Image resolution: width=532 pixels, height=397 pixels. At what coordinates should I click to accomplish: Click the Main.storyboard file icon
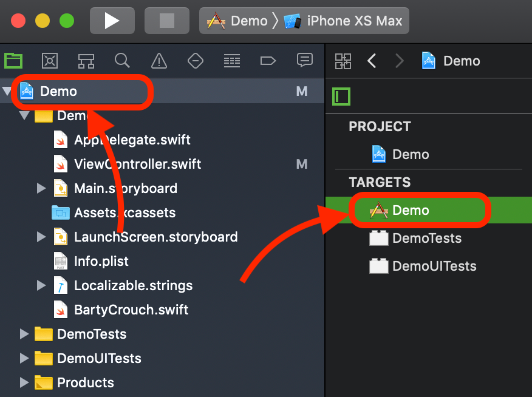point(60,188)
